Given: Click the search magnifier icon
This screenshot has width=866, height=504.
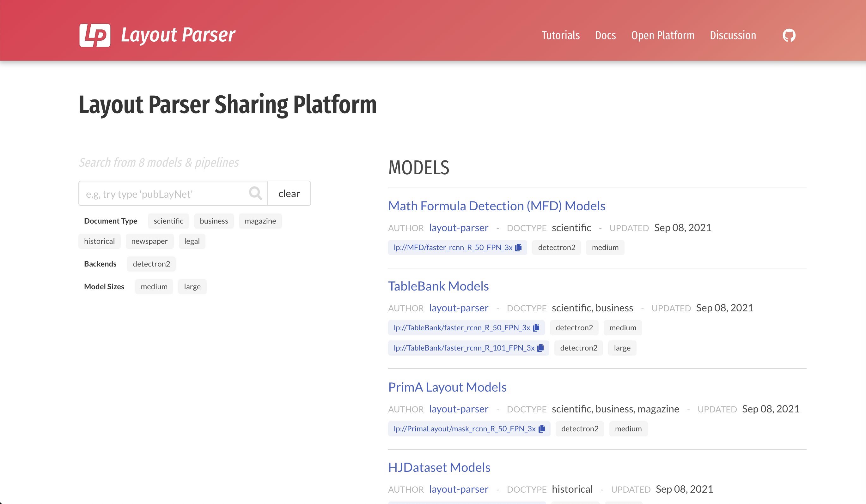Looking at the screenshot, I should click(255, 193).
